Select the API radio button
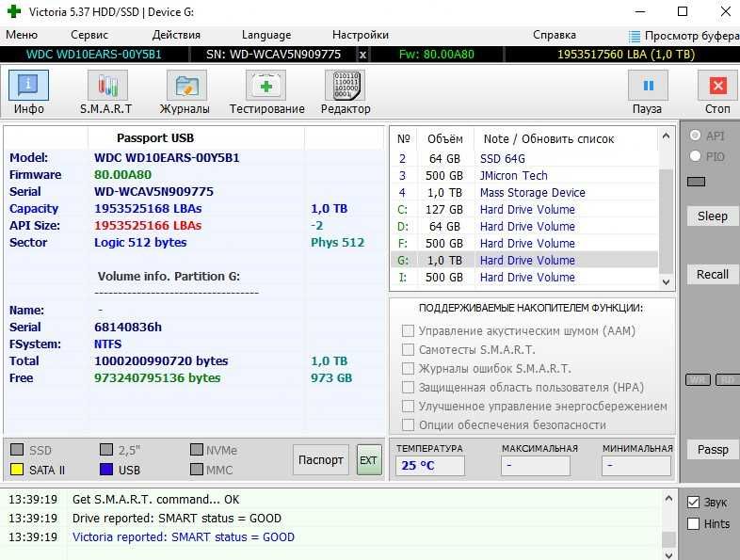740x560 pixels. 695,136
